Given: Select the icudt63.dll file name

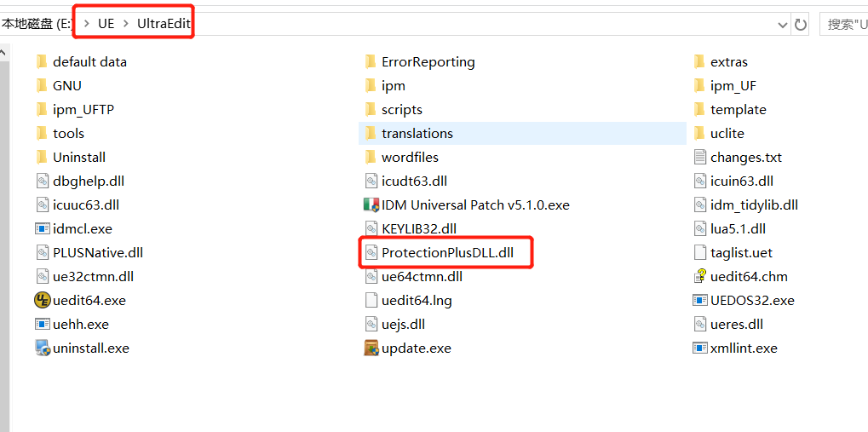Looking at the screenshot, I should (x=414, y=181).
